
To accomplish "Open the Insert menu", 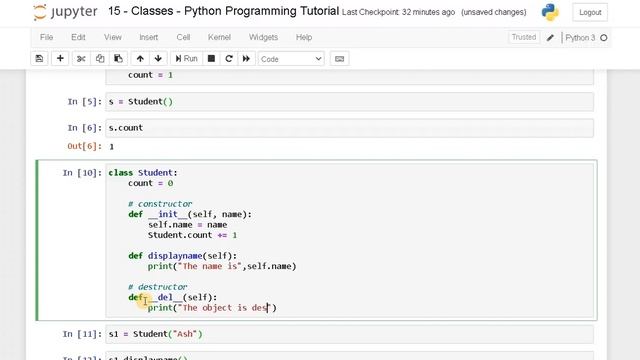I will pyautogui.click(x=149, y=37).
